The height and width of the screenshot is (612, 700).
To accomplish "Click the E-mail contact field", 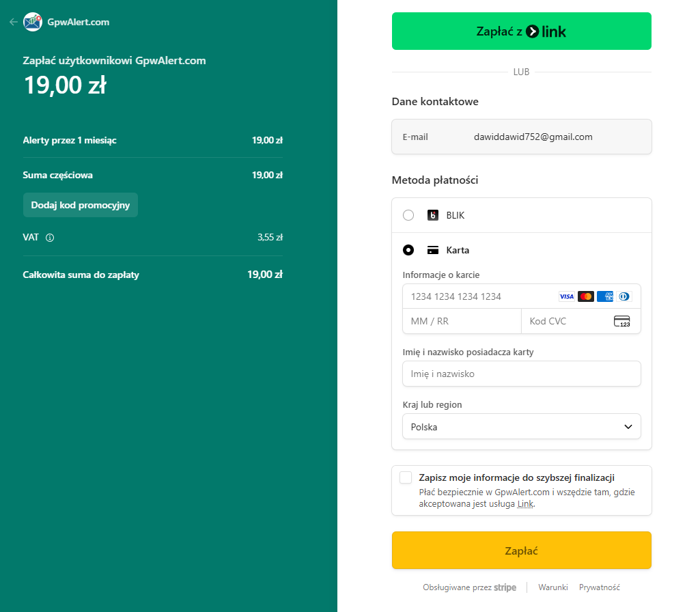I will (x=522, y=137).
